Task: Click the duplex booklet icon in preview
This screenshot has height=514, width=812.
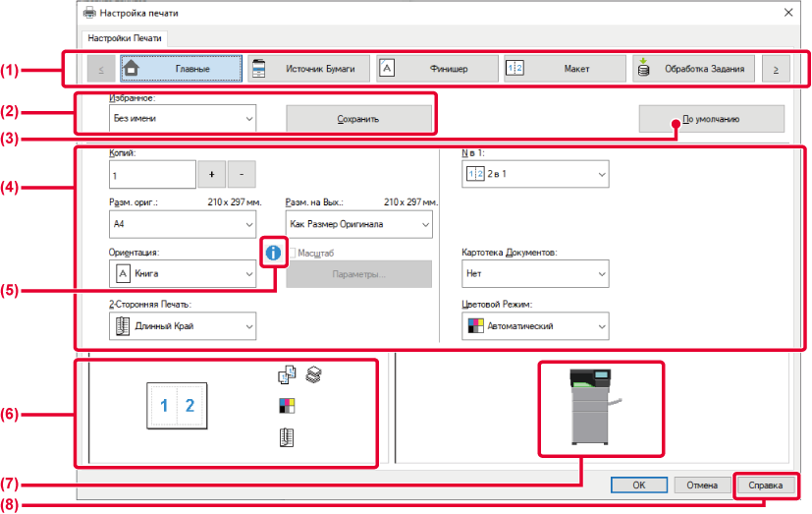Action: (287, 438)
